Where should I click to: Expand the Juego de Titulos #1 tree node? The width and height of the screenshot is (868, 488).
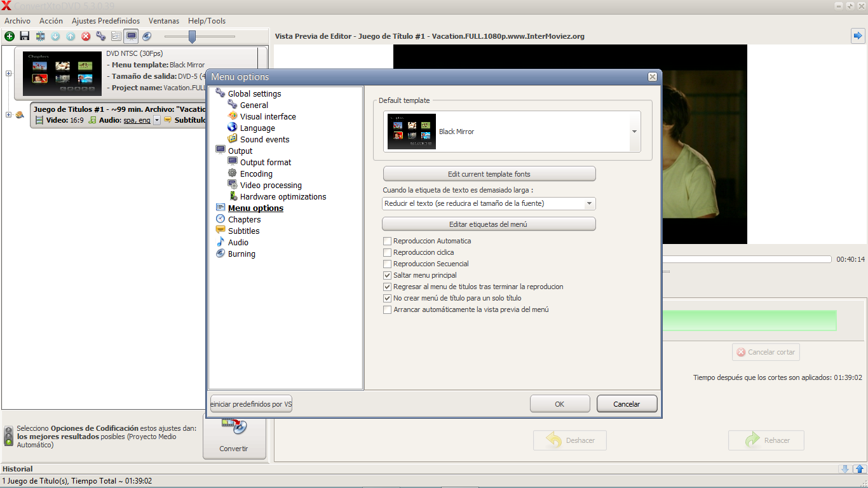tap(8, 115)
